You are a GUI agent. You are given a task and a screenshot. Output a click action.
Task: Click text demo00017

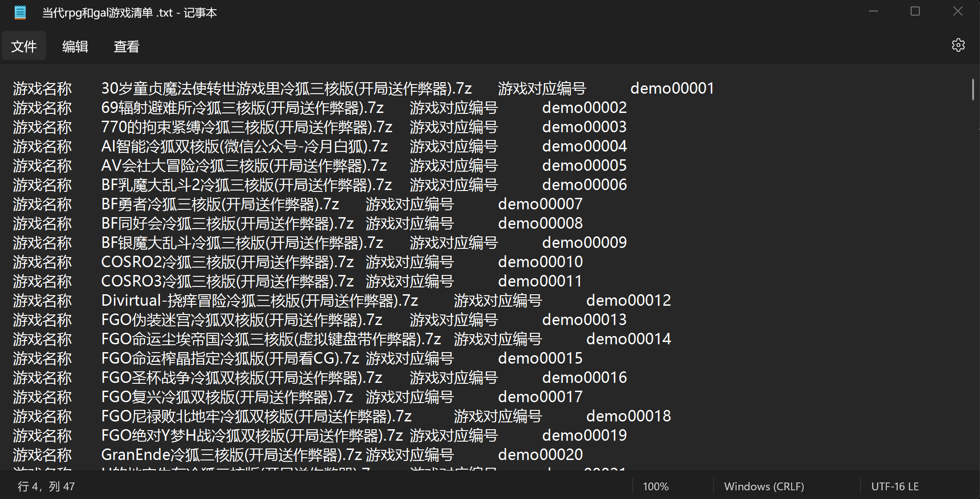(540, 397)
